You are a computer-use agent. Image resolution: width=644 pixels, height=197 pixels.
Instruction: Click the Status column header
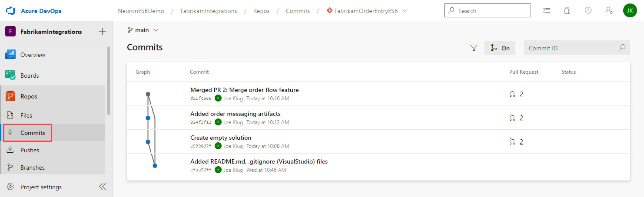pyautogui.click(x=568, y=72)
